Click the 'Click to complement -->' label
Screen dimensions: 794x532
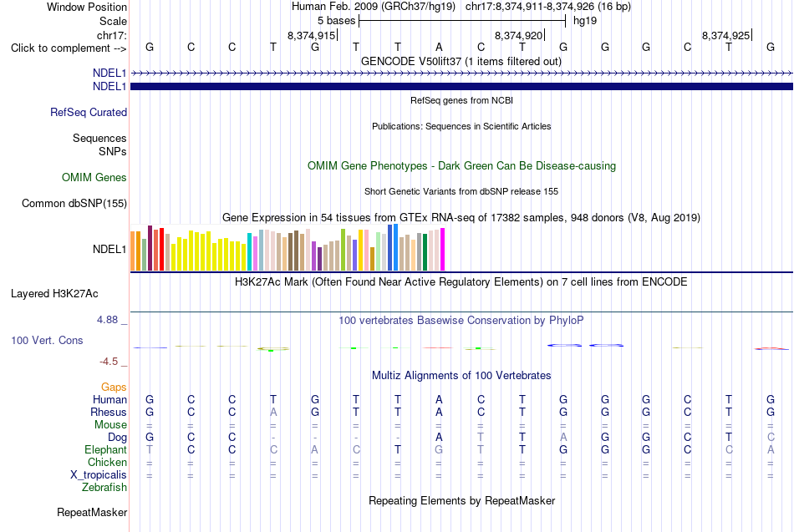pos(69,48)
